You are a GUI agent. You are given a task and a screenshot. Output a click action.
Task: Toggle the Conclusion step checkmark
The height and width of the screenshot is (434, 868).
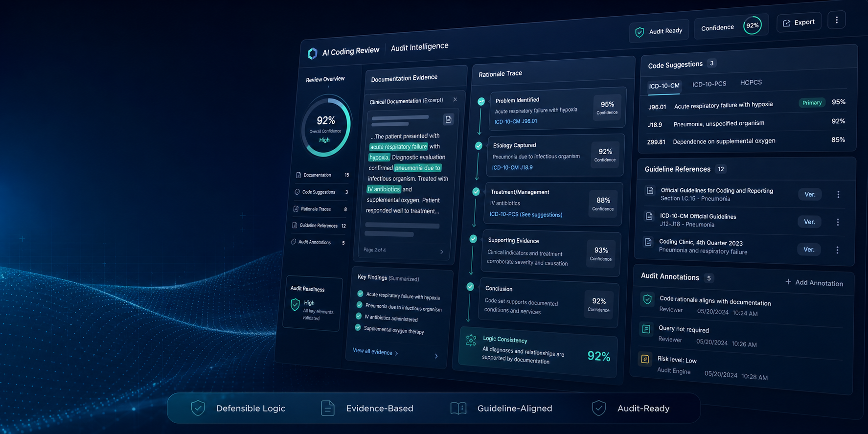[470, 287]
